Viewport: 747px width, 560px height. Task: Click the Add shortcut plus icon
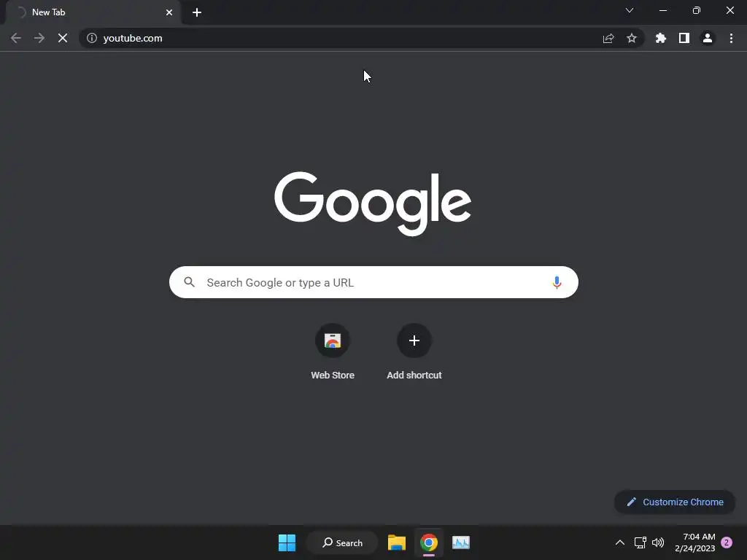click(414, 341)
